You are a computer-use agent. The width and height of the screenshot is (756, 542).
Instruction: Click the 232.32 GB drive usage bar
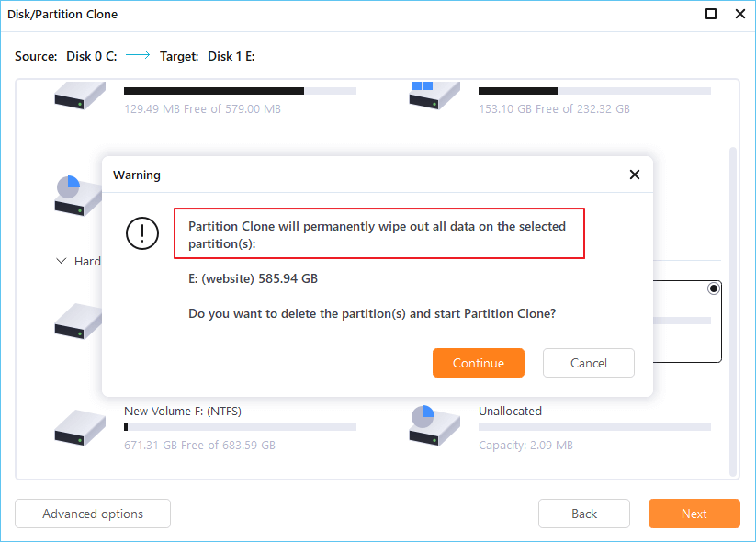594,91
